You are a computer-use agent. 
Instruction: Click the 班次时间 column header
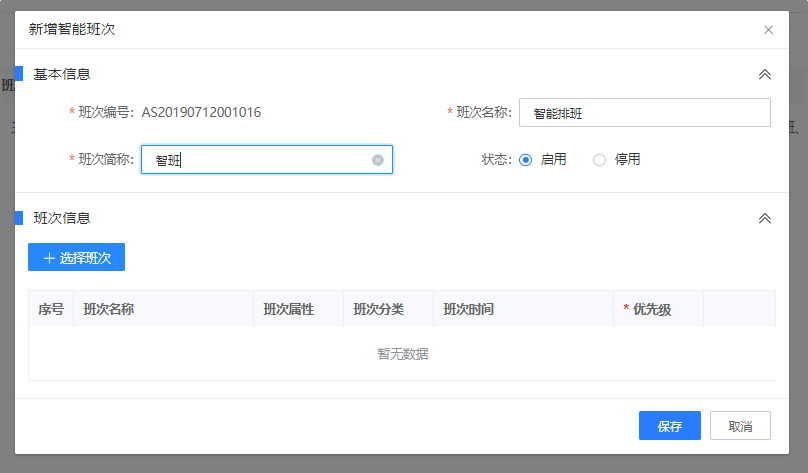[x=469, y=309]
